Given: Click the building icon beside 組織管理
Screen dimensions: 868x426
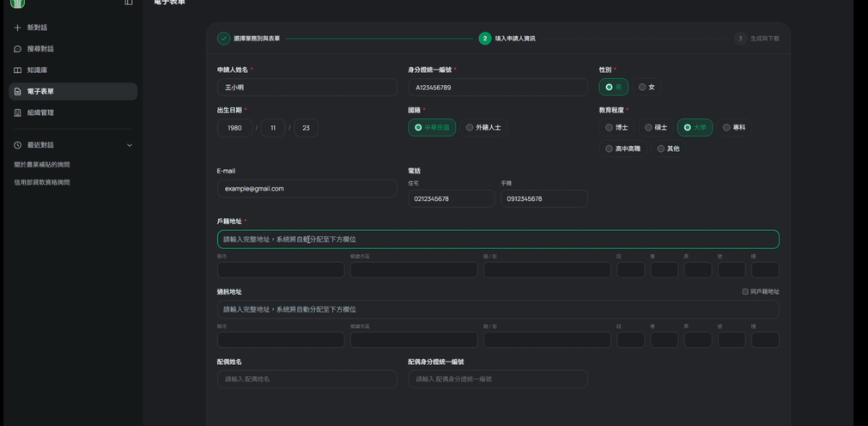Looking at the screenshot, I should click(18, 113).
